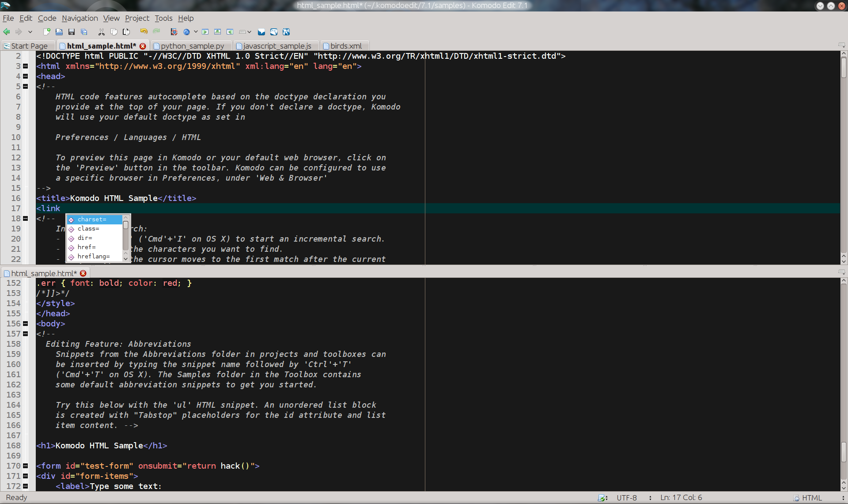Click the autocomplete popup scrollbar thumb
Viewport: 848px width, 504px height.
126,225
